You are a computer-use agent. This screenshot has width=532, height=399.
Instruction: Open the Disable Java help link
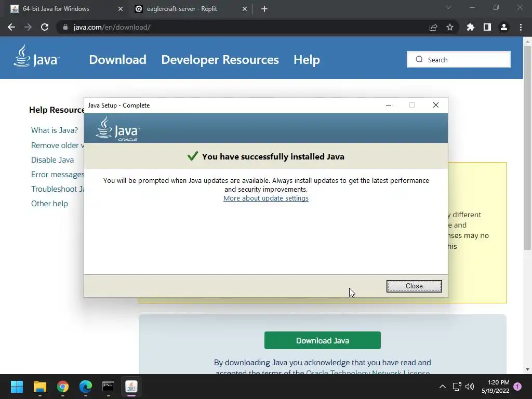pos(52,160)
